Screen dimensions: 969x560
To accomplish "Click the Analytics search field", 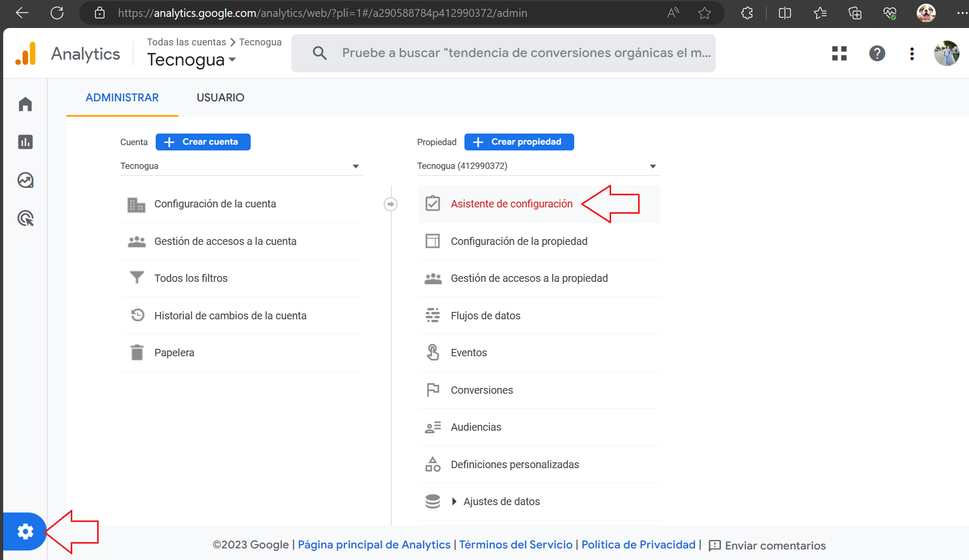I will tap(503, 53).
